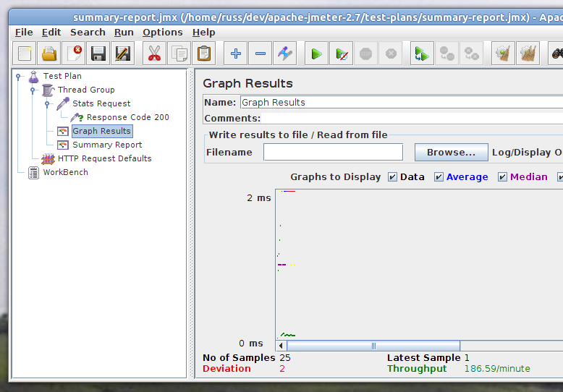Click the No of Samples label
The width and height of the screenshot is (563, 392).
[239, 358]
